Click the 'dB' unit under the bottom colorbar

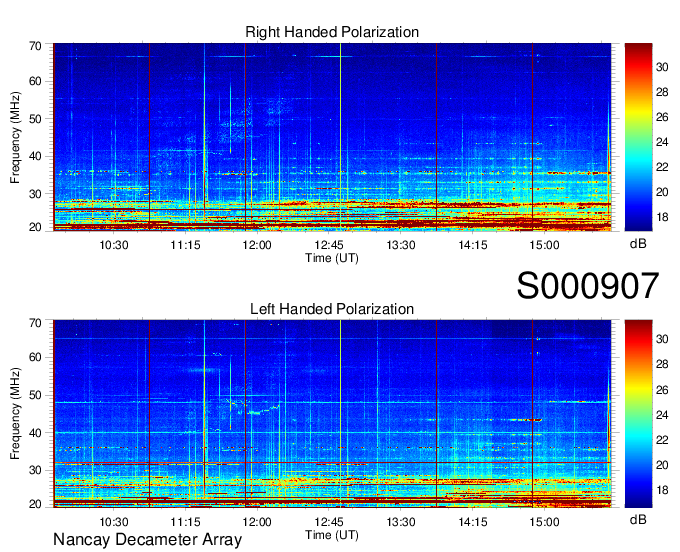pos(638,519)
